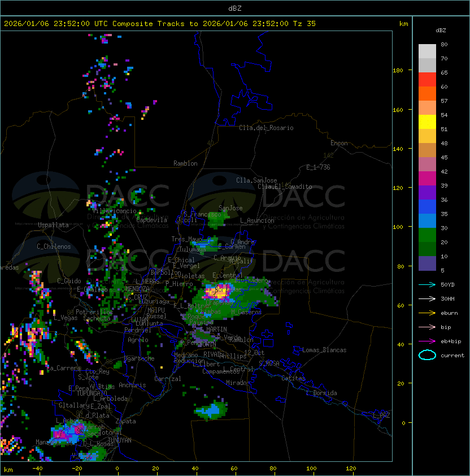The height and width of the screenshot is (476, 470).
Task: Click the 'dBZ' legend heading
Action: click(441, 31)
